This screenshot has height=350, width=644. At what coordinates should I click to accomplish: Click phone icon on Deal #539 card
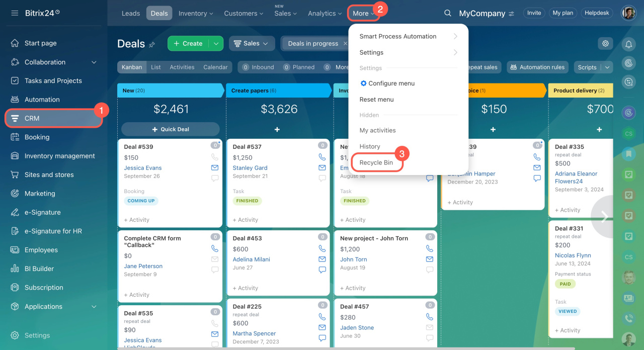coord(215,157)
